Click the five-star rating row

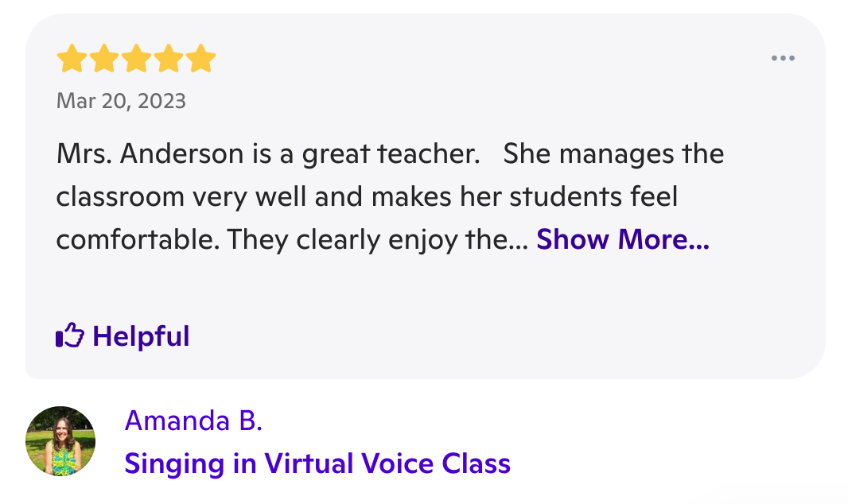tap(136, 58)
